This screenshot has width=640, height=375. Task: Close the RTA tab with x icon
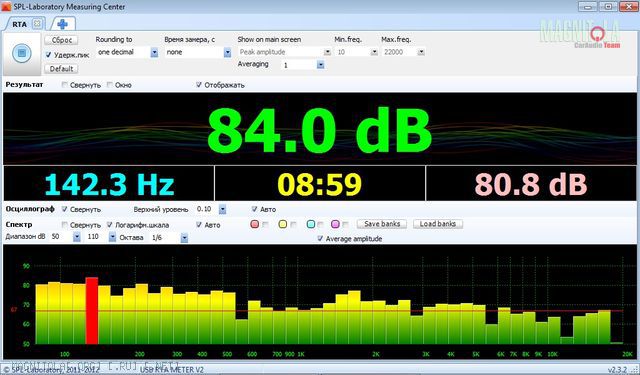pos(37,24)
